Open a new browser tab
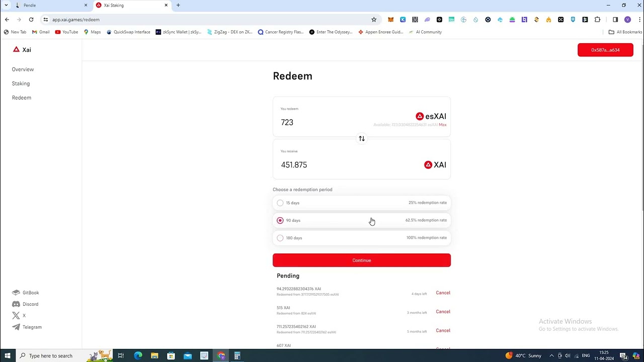Screen dimensions: 644x362 point(178,5)
